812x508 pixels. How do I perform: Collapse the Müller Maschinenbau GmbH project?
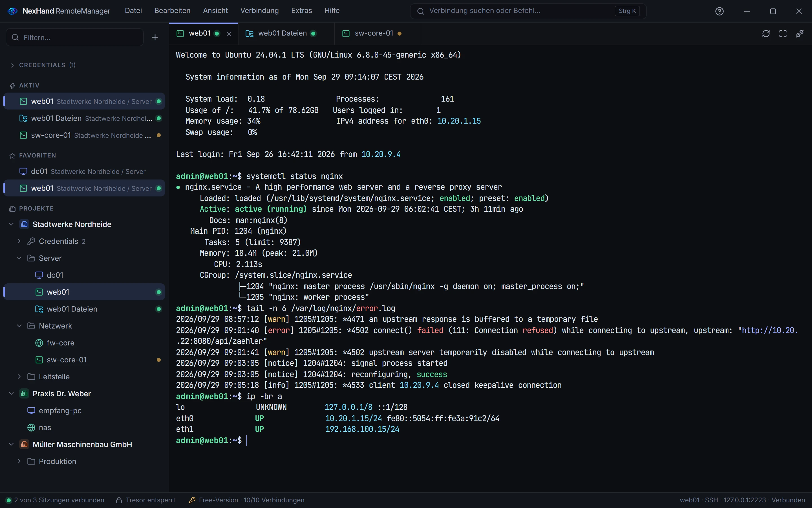tap(11, 444)
